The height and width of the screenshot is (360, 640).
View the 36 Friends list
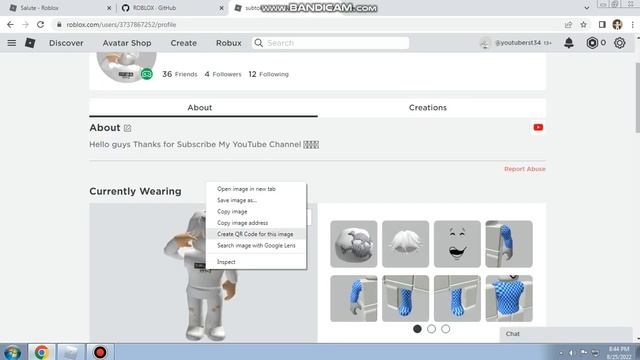[180, 74]
